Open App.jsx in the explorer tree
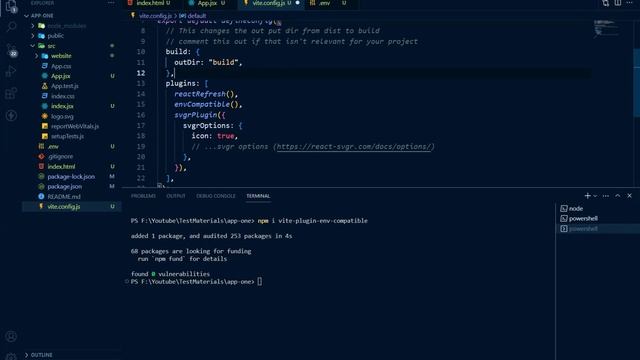The height and width of the screenshot is (360, 640). coord(60,76)
